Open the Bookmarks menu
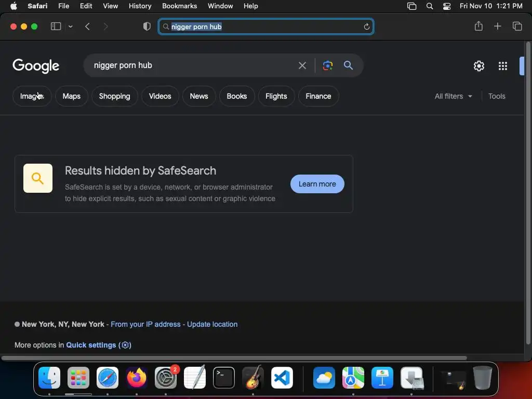Image resolution: width=532 pixels, height=399 pixels. [179, 6]
